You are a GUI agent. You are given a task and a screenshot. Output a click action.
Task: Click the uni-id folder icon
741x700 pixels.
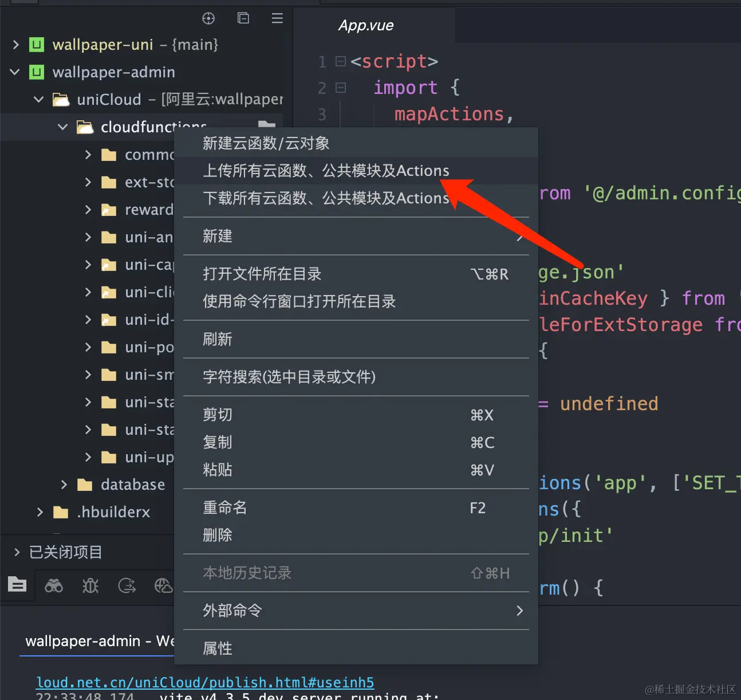(109, 320)
